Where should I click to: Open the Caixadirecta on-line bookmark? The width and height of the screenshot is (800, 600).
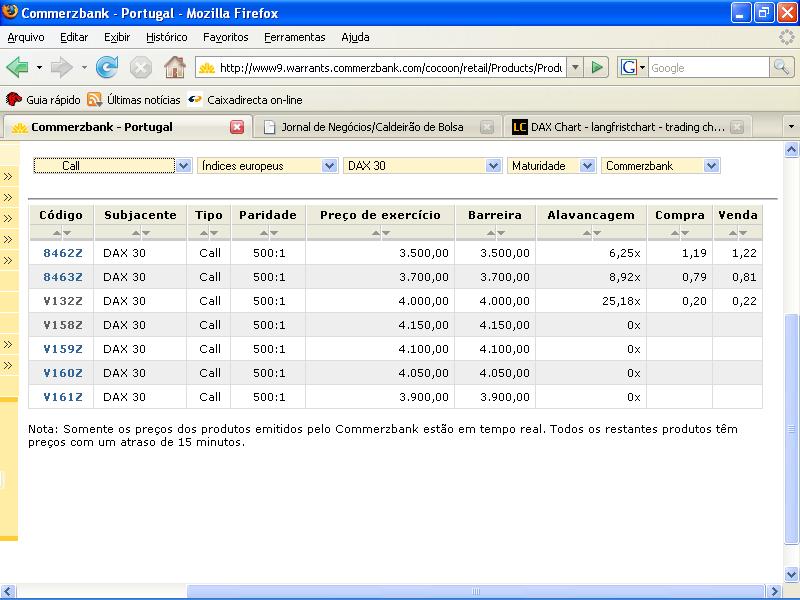pyautogui.click(x=245, y=99)
